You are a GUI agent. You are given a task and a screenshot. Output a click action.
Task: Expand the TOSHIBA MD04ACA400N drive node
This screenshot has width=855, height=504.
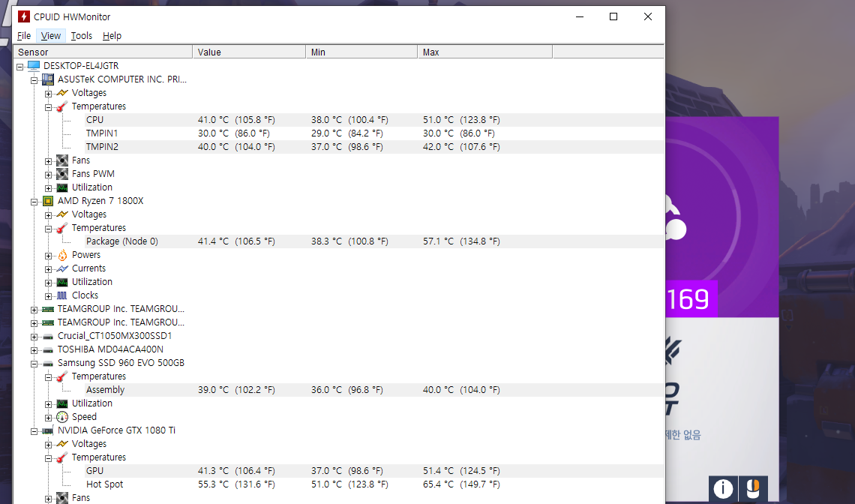[x=34, y=351]
